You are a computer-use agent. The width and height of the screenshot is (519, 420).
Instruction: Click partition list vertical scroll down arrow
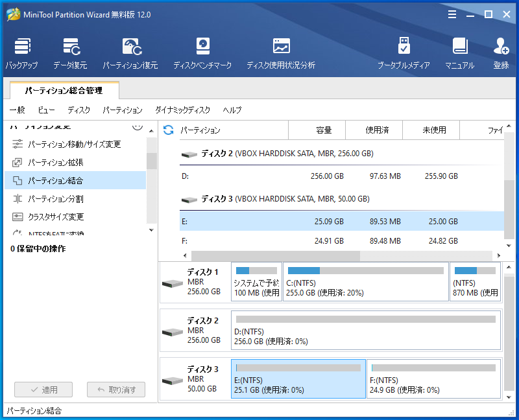pyautogui.click(x=509, y=246)
